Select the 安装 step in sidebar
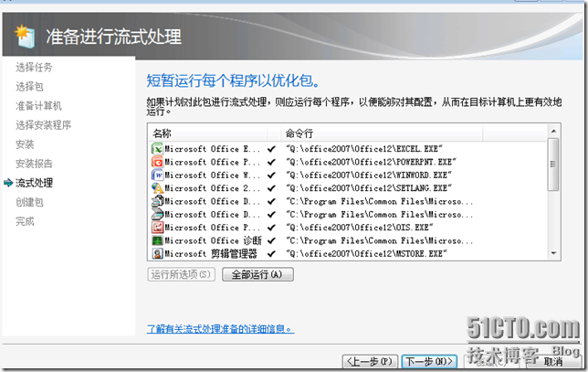 point(25,144)
